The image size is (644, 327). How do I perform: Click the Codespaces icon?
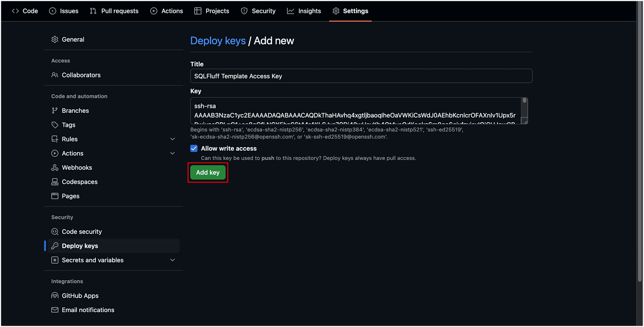[x=55, y=182]
